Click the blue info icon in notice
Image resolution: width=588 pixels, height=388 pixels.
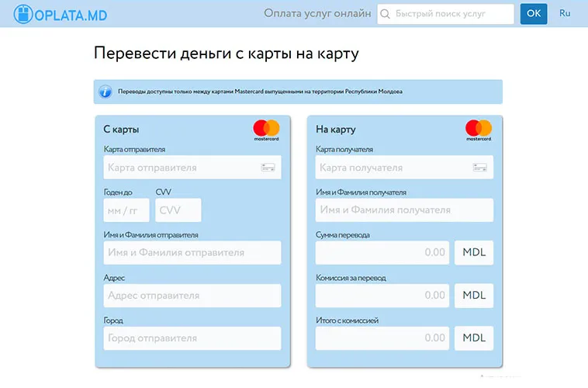pos(105,92)
